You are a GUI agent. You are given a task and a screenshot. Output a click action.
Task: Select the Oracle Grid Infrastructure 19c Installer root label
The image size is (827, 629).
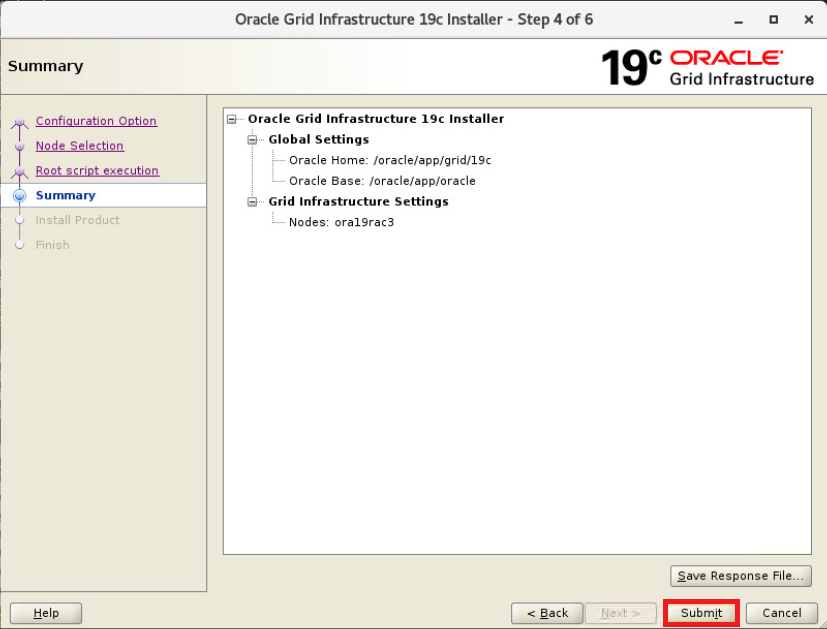pyautogui.click(x=376, y=119)
